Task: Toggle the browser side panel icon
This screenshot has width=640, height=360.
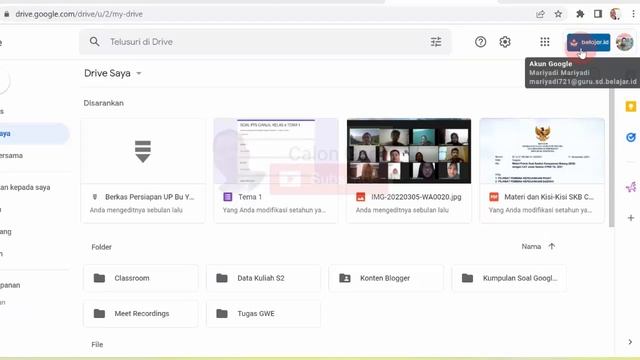Action: pyautogui.click(x=598, y=14)
